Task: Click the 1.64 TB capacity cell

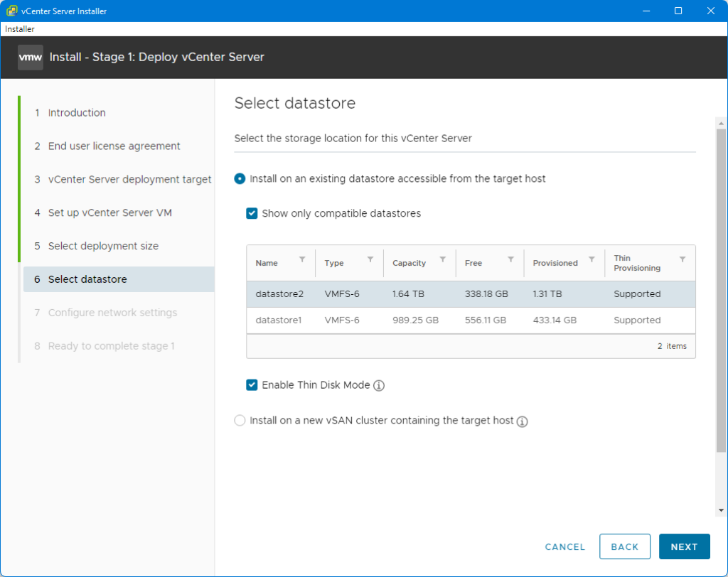Action: 408,294
